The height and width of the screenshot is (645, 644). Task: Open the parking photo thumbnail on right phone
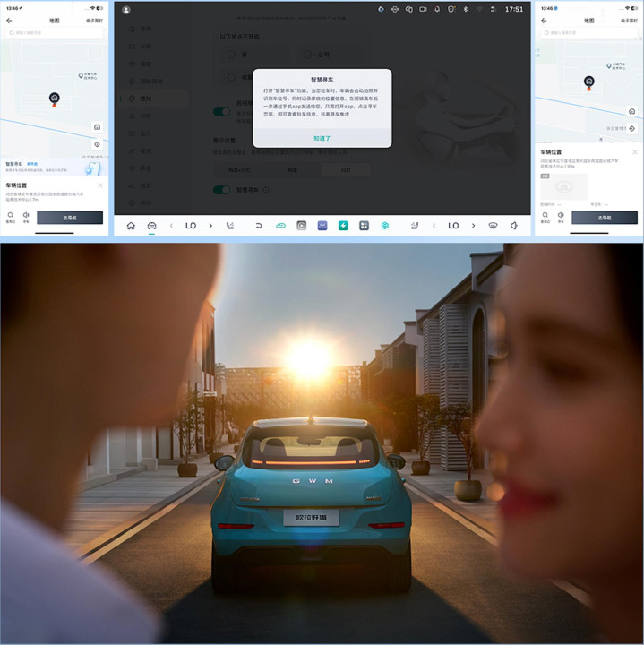pos(563,186)
